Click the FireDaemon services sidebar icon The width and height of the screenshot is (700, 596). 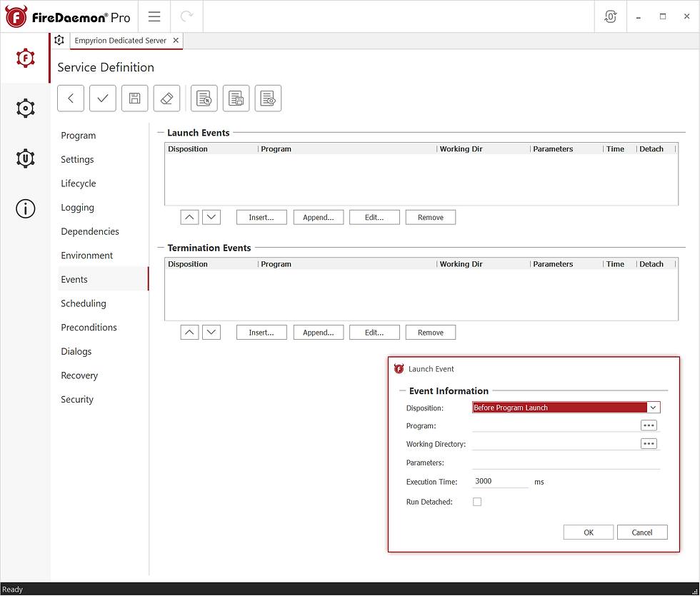pos(25,58)
